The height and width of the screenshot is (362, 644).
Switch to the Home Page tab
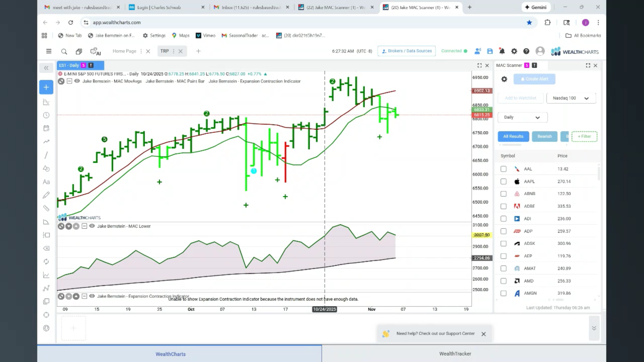[124, 51]
